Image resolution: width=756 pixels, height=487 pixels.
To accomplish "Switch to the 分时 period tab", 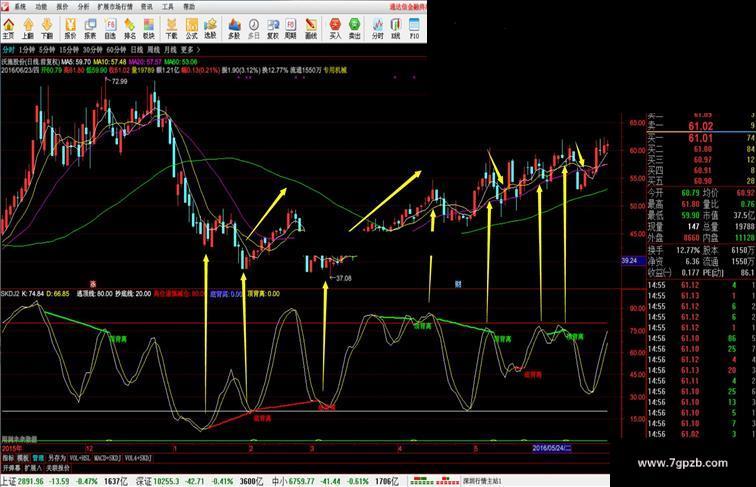I will tap(8, 50).
